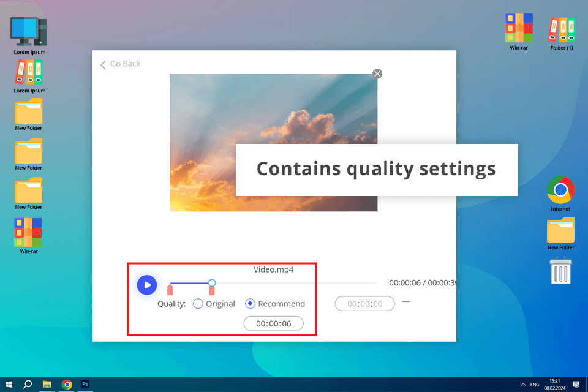
Task: Go Back to the previous screen
Action: (x=121, y=64)
